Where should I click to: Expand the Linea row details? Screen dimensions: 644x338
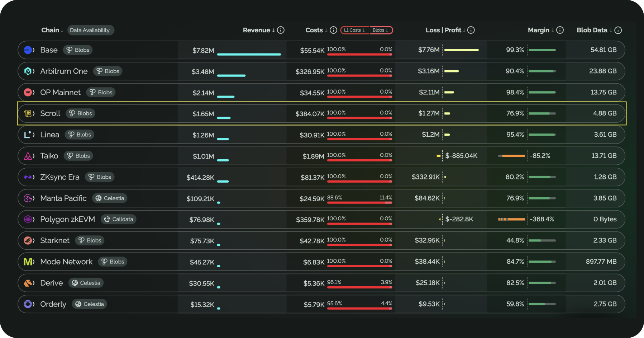[34, 135]
